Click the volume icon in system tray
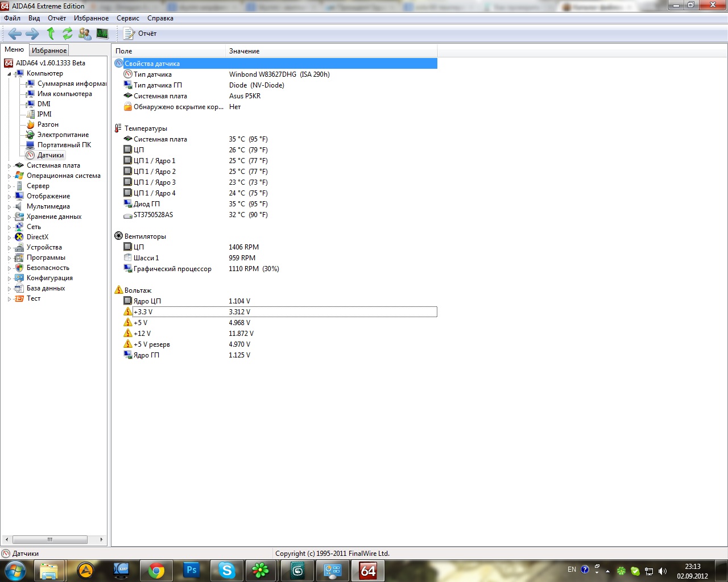The image size is (728, 582). 663,571
